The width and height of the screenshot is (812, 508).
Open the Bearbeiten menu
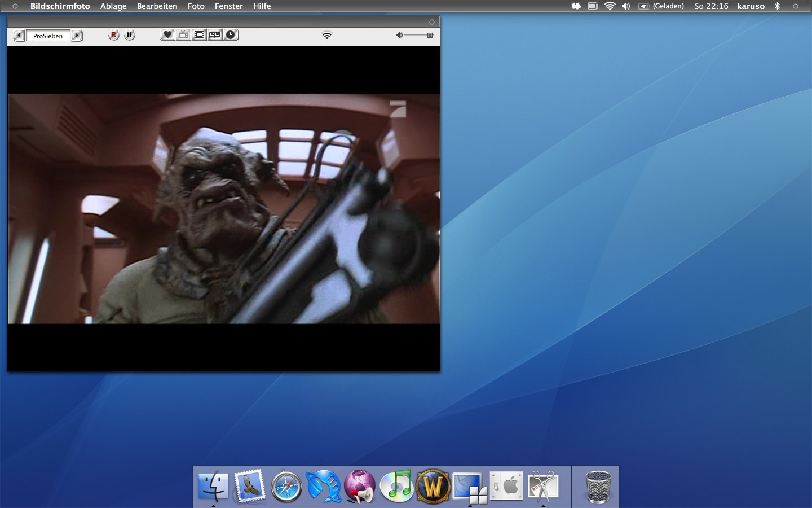coord(157,6)
